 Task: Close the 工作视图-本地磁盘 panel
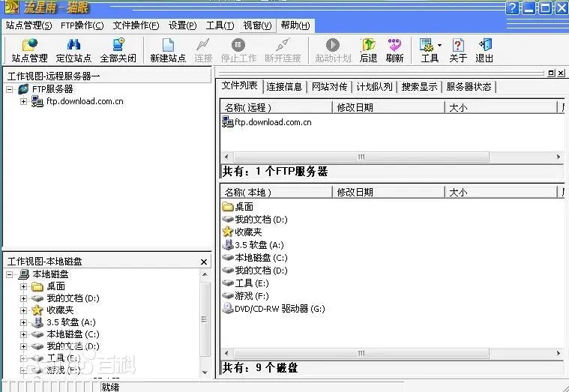[204, 262]
